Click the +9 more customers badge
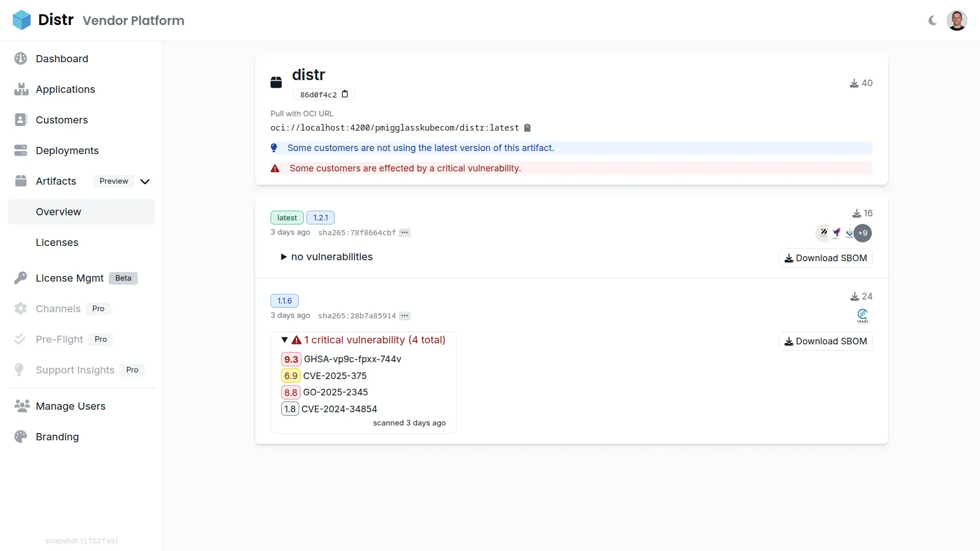 (863, 233)
